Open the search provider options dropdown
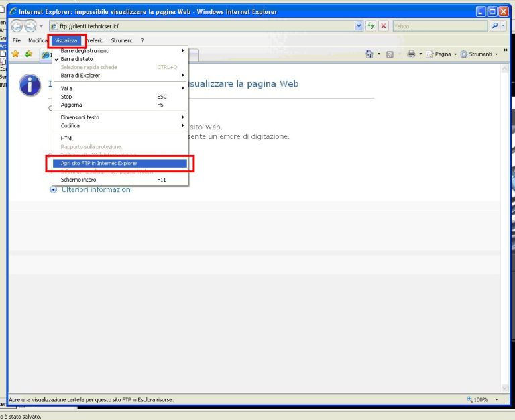This screenshot has width=515, height=420. pyautogui.click(x=503, y=26)
